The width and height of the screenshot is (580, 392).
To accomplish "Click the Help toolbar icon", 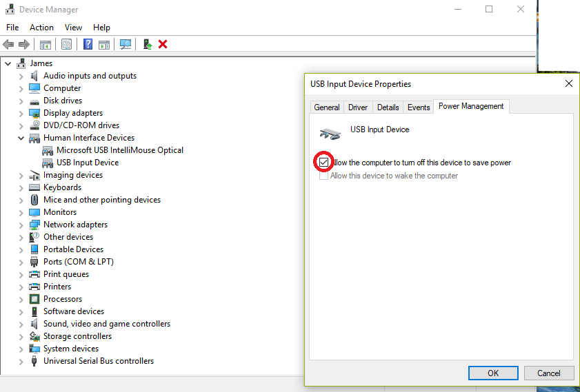I will point(88,44).
